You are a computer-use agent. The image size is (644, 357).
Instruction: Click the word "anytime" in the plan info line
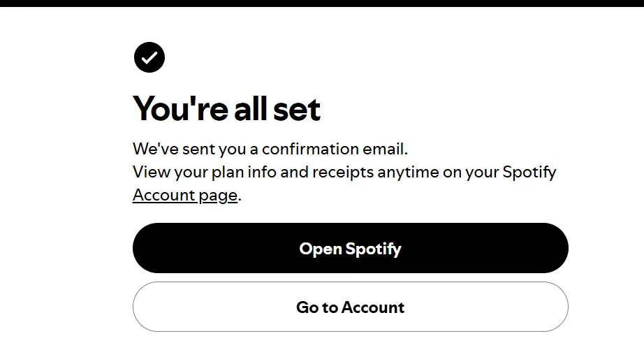click(x=408, y=173)
